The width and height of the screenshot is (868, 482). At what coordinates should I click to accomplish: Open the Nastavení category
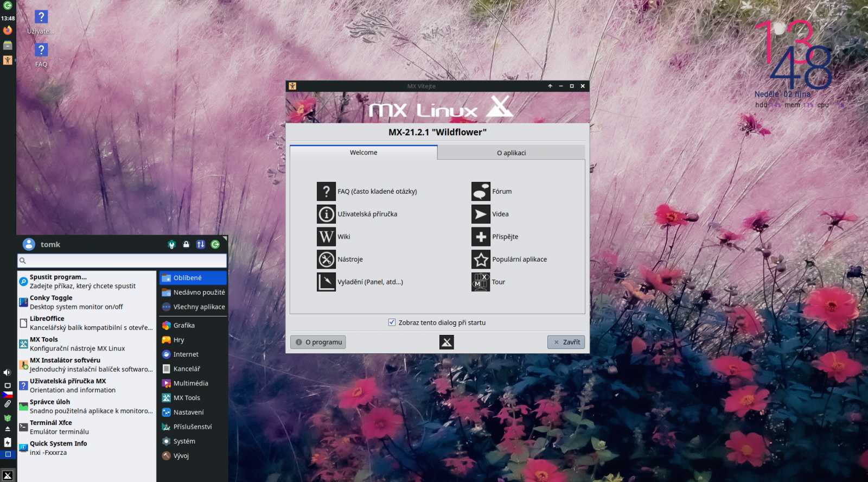pos(193,413)
